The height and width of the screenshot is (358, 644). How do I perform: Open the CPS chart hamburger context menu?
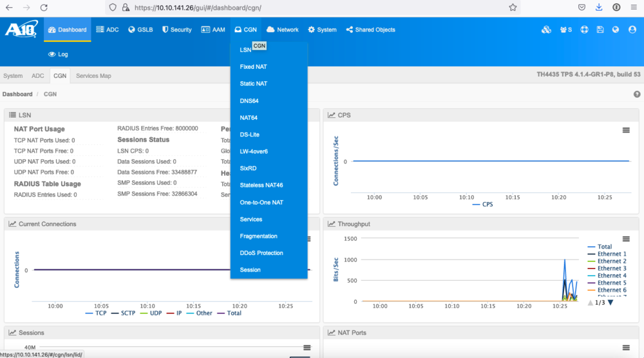click(x=625, y=130)
